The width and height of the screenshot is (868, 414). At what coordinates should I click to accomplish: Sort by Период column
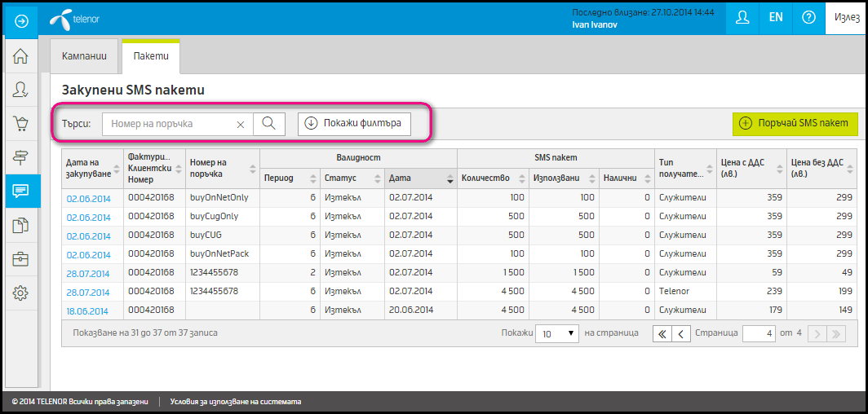[290, 178]
